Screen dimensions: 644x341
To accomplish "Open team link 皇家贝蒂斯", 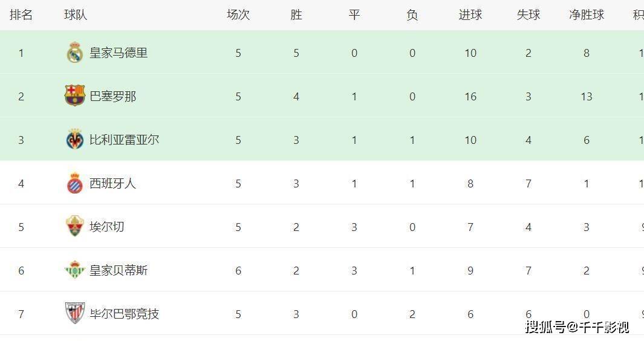I will point(119,271).
